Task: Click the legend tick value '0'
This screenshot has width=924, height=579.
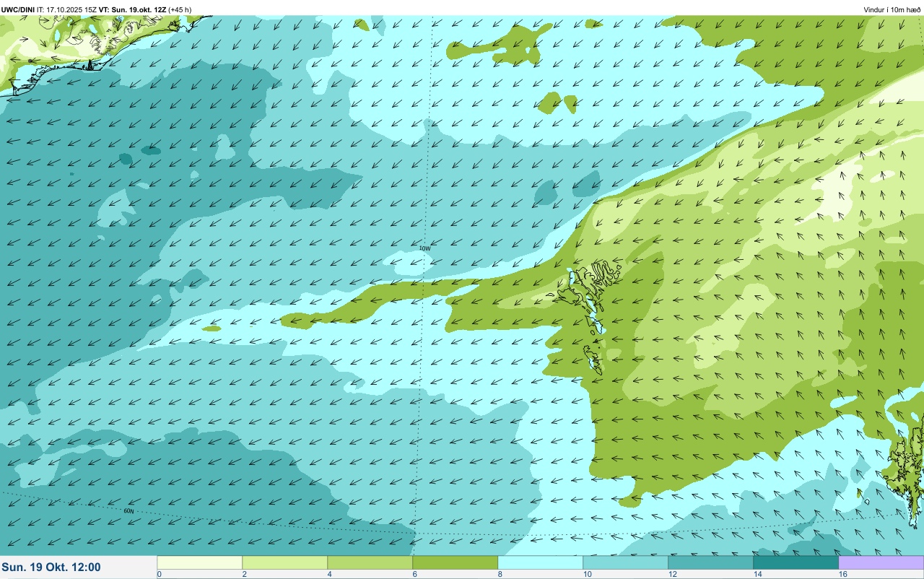Action: (x=160, y=575)
